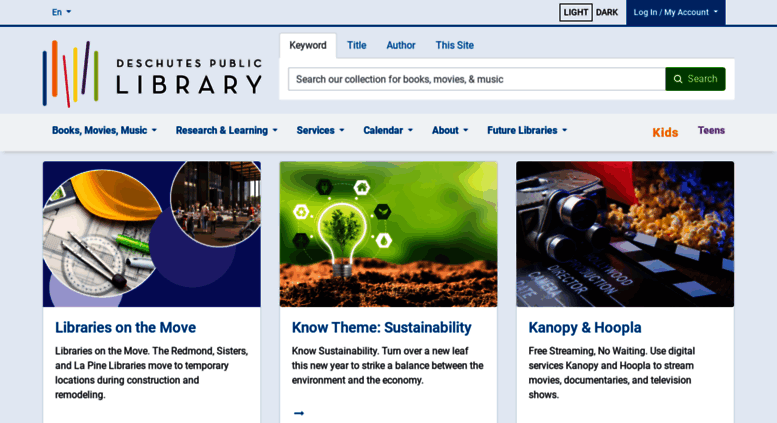This screenshot has width=777, height=423.
Task: Click the Know Sustainability description text
Action: 388,366
